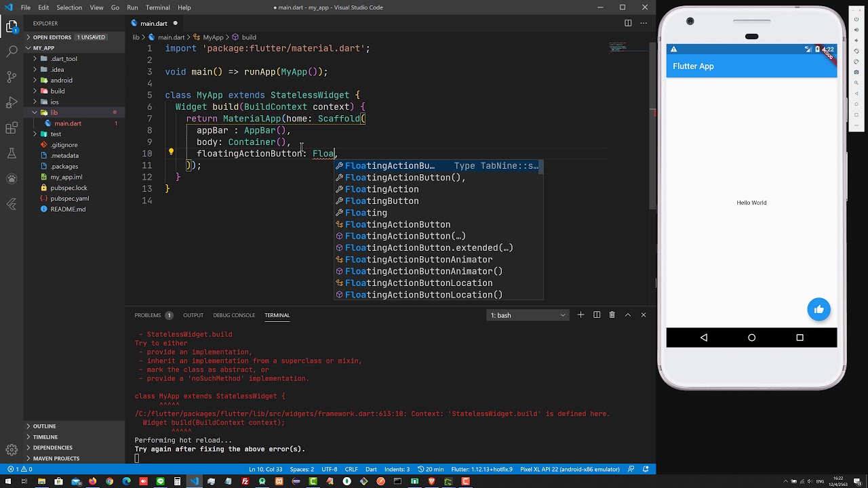Switch to the Problems panel tab
This screenshot has height=488, width=868.
154,315
